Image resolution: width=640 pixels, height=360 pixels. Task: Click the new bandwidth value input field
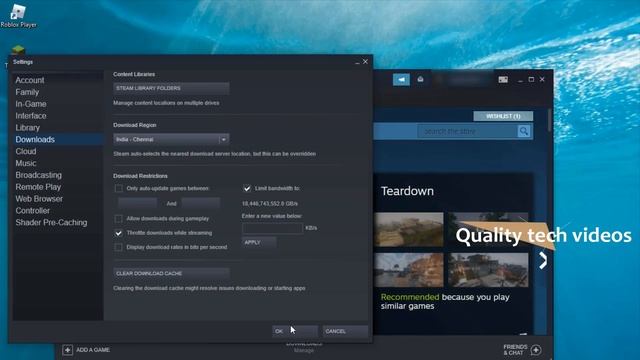(x=272, y=228)
